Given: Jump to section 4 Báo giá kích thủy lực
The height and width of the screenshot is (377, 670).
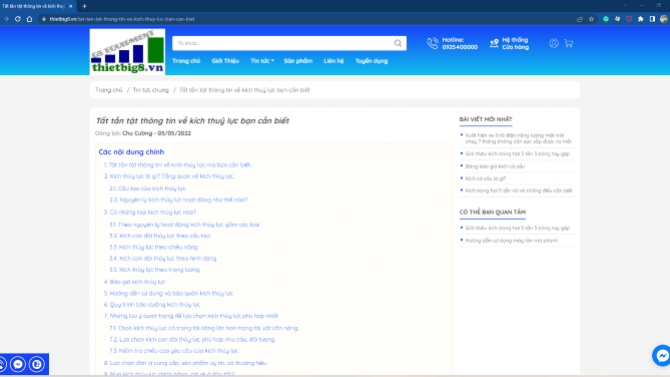Looking at the screenshot, I should 134,282.
